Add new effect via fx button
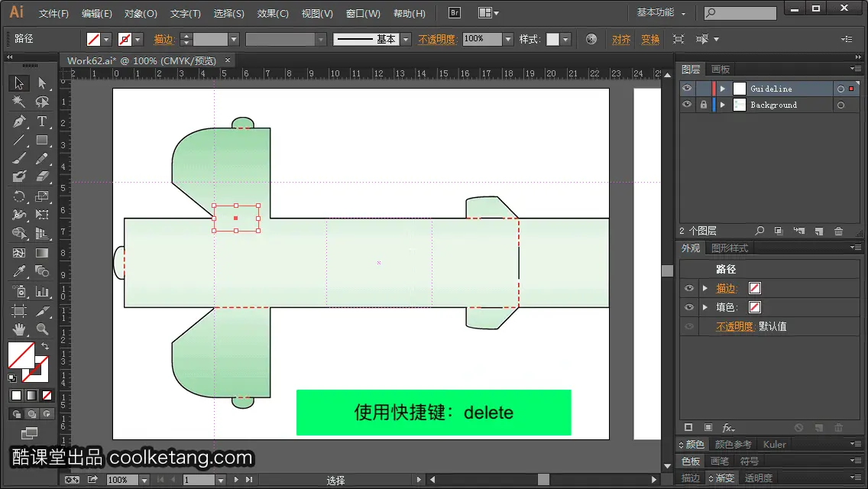 (728, 428)
